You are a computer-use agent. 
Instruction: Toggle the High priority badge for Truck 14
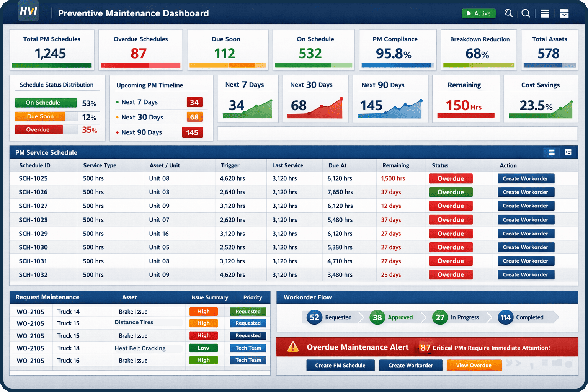pos(203,311)
